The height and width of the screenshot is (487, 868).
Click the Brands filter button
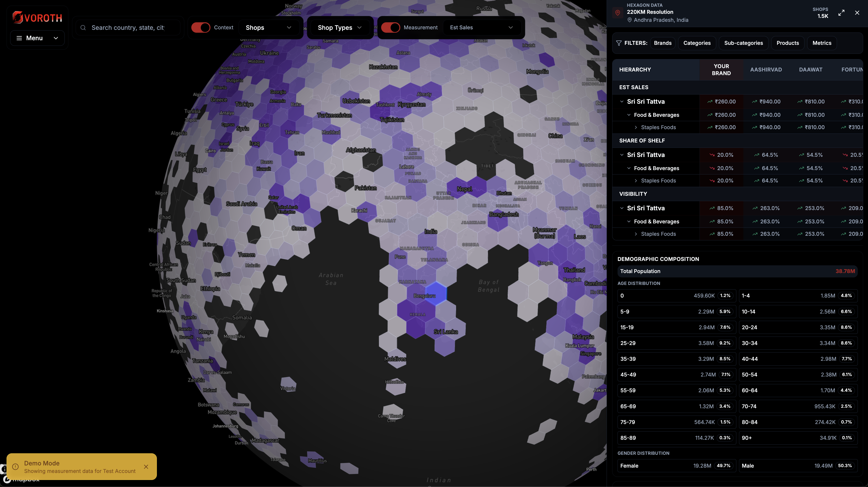(x=662, y=43)
